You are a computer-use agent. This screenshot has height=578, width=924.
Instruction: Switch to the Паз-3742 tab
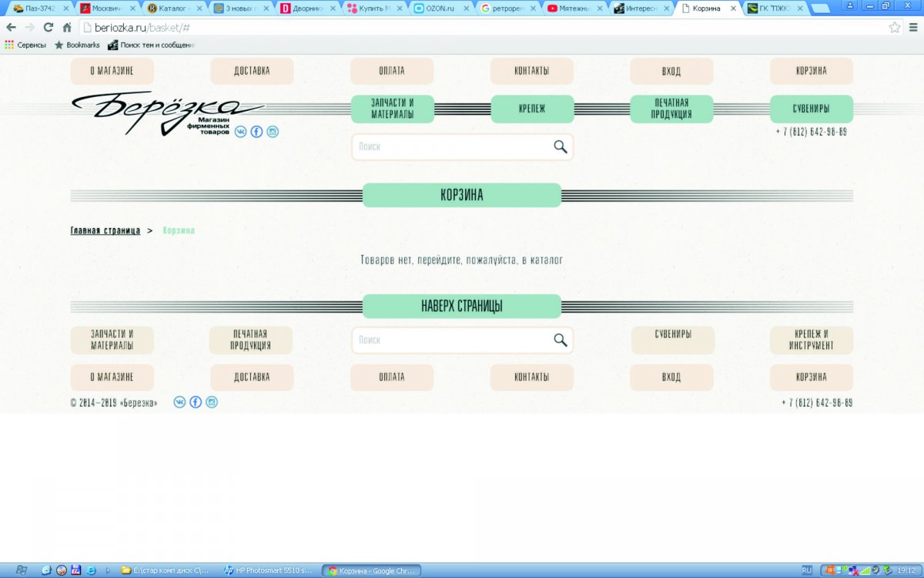(40, 8)
